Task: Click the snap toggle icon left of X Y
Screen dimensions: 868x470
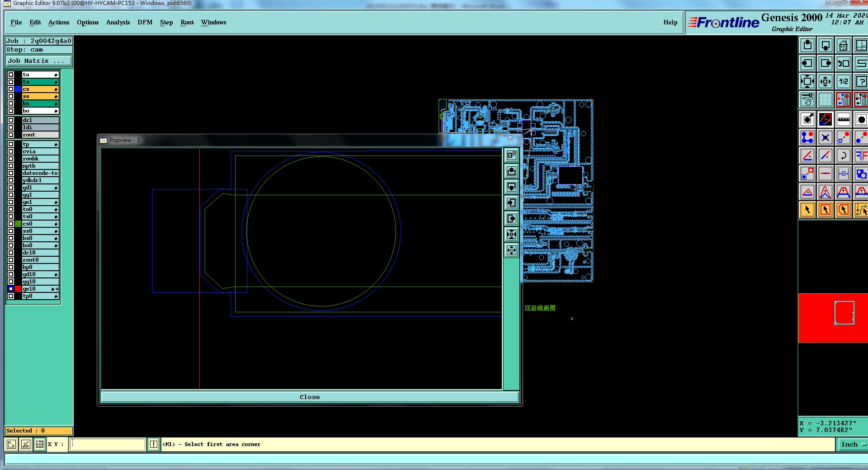Action: click(x=40, y=444)
